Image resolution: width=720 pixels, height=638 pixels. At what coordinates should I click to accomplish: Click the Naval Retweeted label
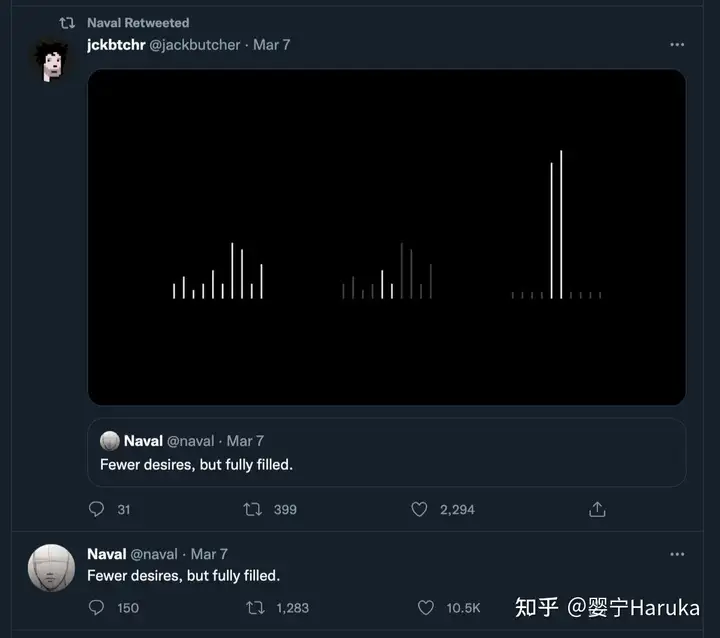click(138, 23)
